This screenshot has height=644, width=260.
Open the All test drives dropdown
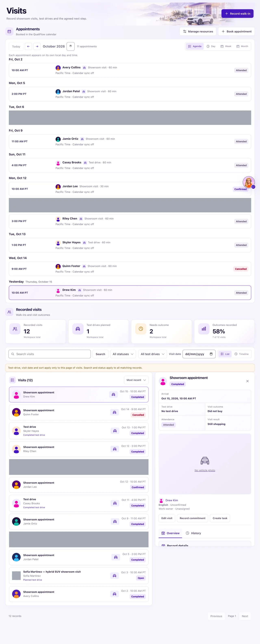tap(152, 354)
